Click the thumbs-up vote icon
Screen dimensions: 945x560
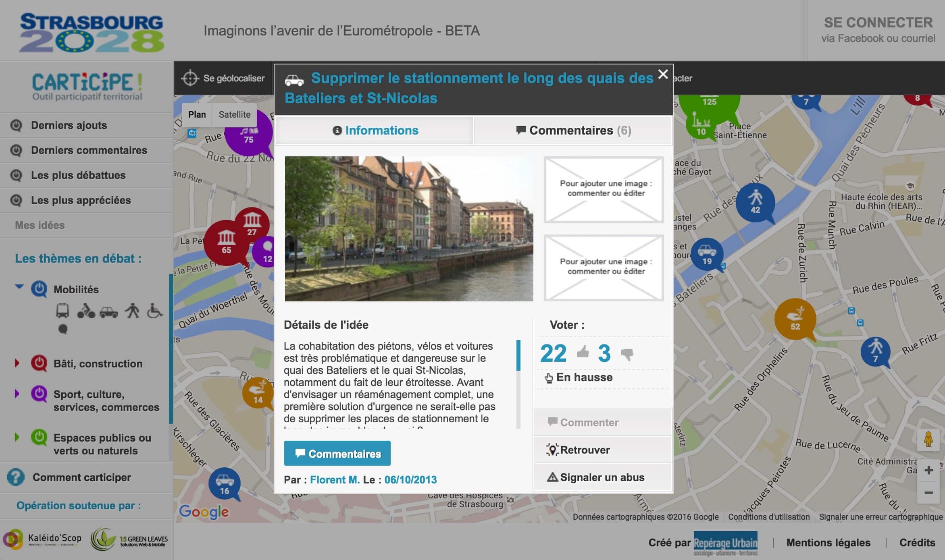[583, 352]
